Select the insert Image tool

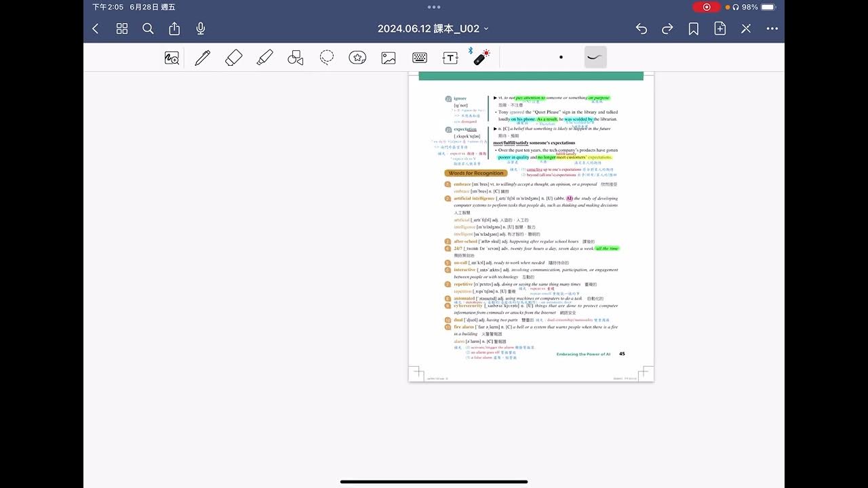(389, 58)
